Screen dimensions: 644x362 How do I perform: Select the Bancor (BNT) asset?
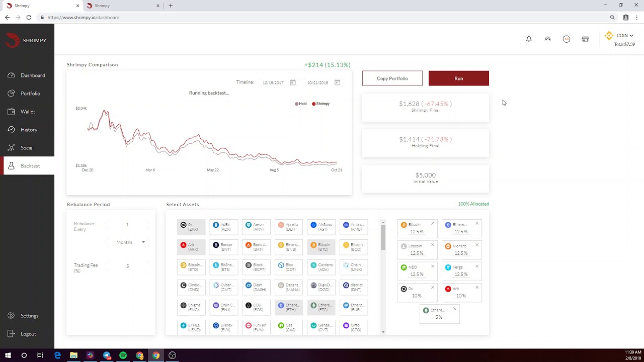[x=224, y=247]
